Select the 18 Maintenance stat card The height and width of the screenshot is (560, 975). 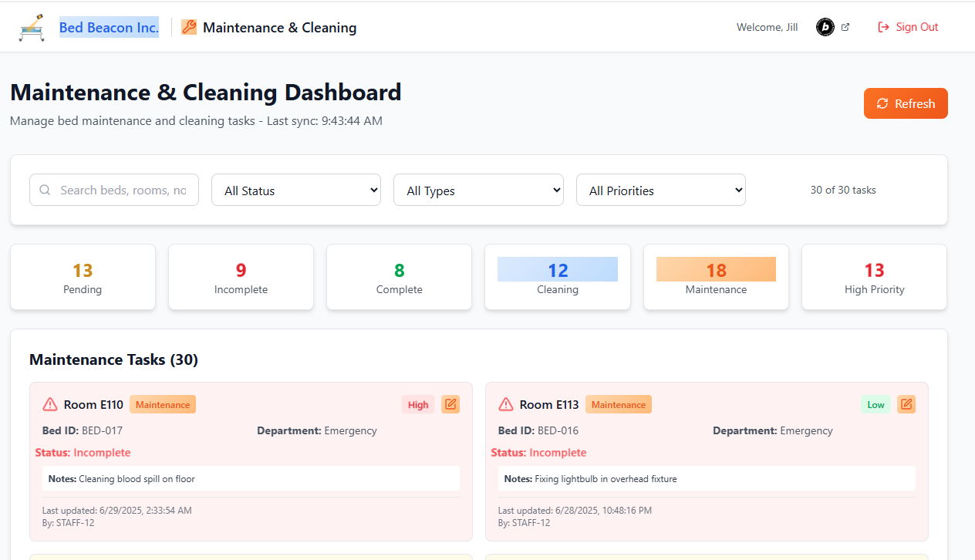click(716, 277)
